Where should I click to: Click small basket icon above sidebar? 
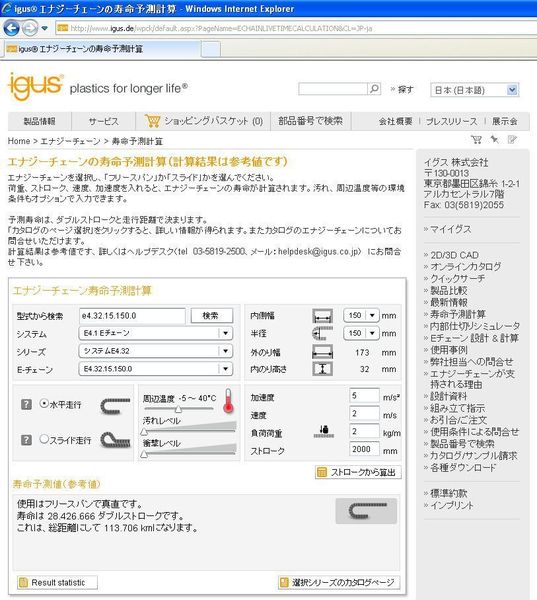point(477,139)
